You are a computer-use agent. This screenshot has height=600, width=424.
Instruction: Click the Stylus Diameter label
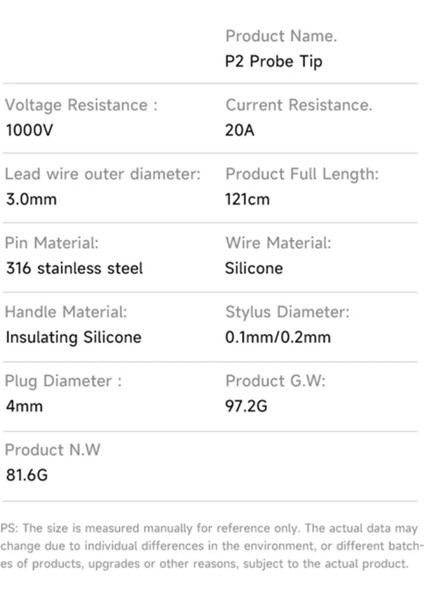tap(287, 312)
